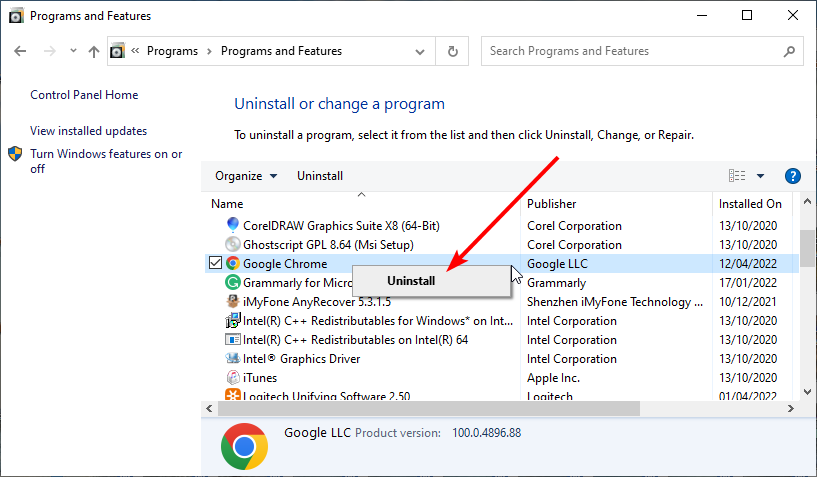The height and width of the screenshot is (477, 817).
Task: Open the recent locations dropdown arrow
Action: click(x=73, y=51)
